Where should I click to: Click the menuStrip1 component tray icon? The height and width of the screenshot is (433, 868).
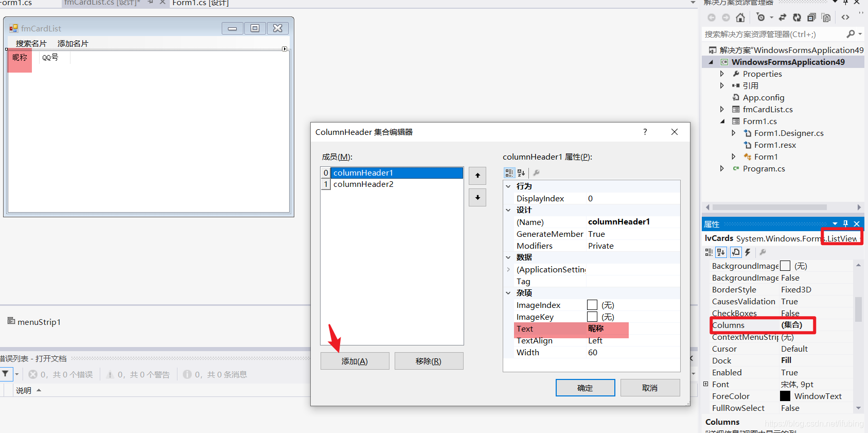coord(11,321)
